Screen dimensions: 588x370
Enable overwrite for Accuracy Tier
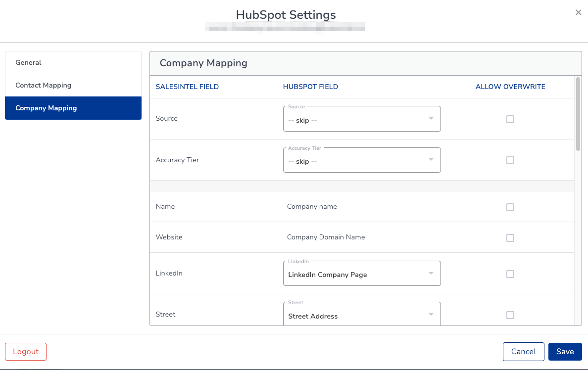pyautogui.click(x=510, y=160)
